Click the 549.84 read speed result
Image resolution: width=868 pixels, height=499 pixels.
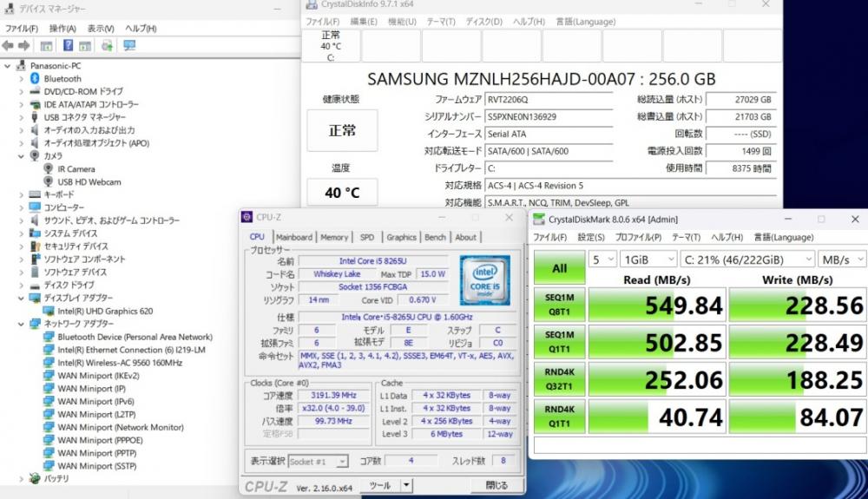pos(657,305)
